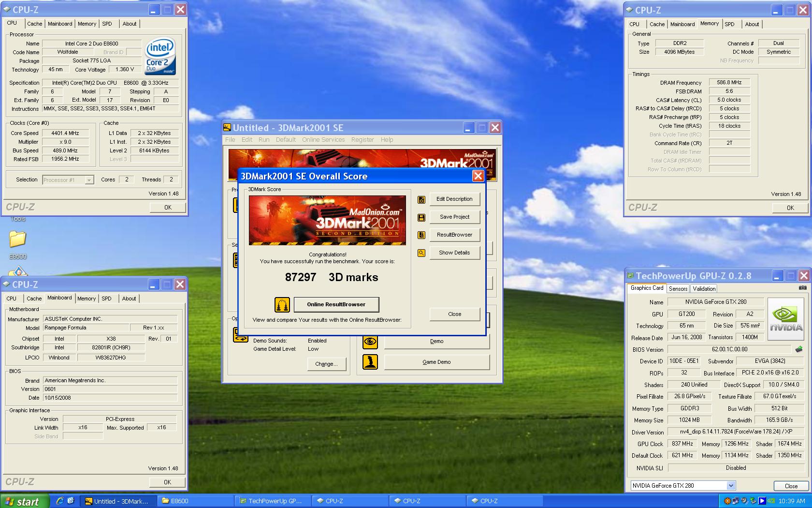This screenshot has width=812, height=508.
Task: Click the Game Demo joystick icon
Action: coord(370,362)
